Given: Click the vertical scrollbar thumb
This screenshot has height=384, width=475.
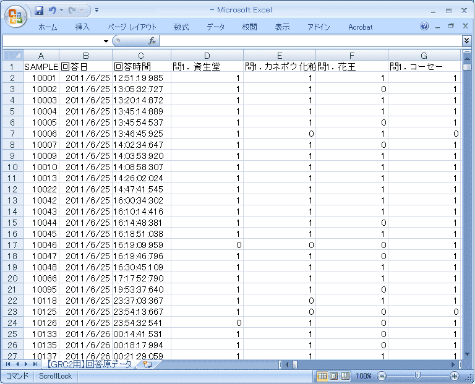Looking at the screenshot, I should point(467,67).
